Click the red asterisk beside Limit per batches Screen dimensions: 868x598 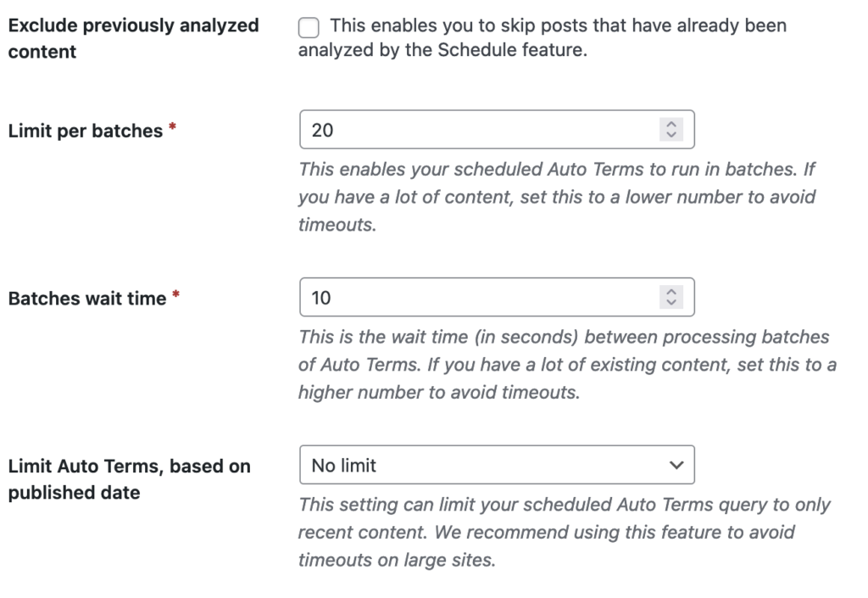(x=173, y=129)
